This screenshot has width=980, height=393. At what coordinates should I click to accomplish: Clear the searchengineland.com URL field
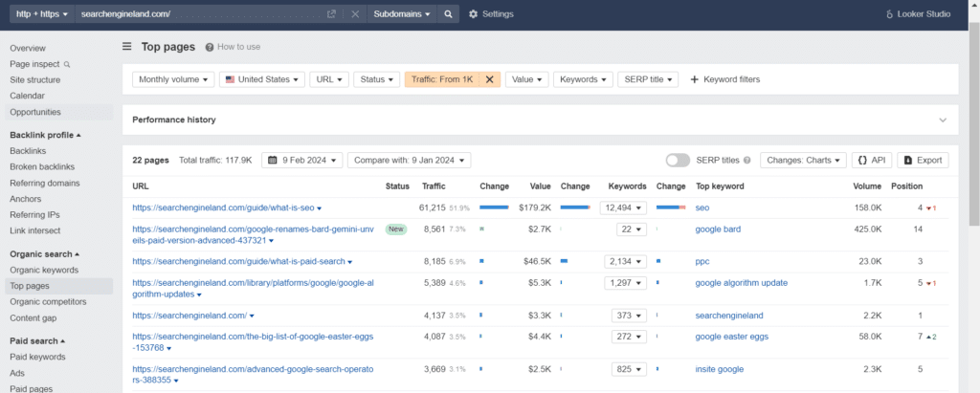(x=355, y=13)
